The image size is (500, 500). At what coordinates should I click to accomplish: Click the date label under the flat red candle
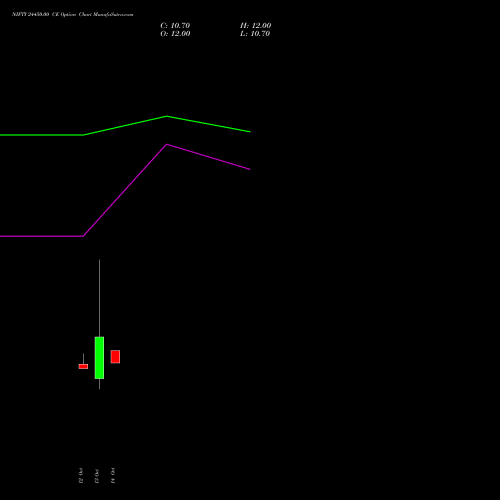pos(81,476)
